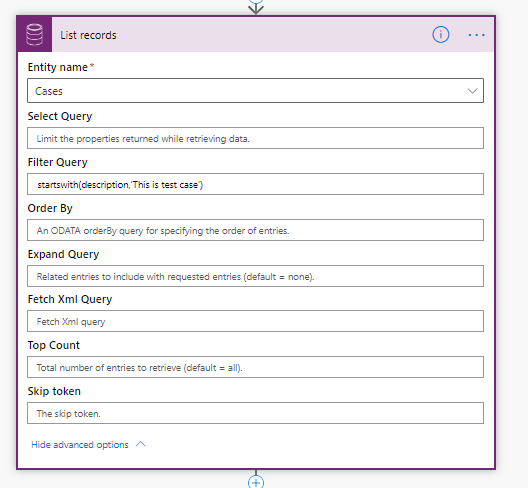Collapse options using the up chevron
This screenshot has width=528, height=488.
click(x=140, y=444)
